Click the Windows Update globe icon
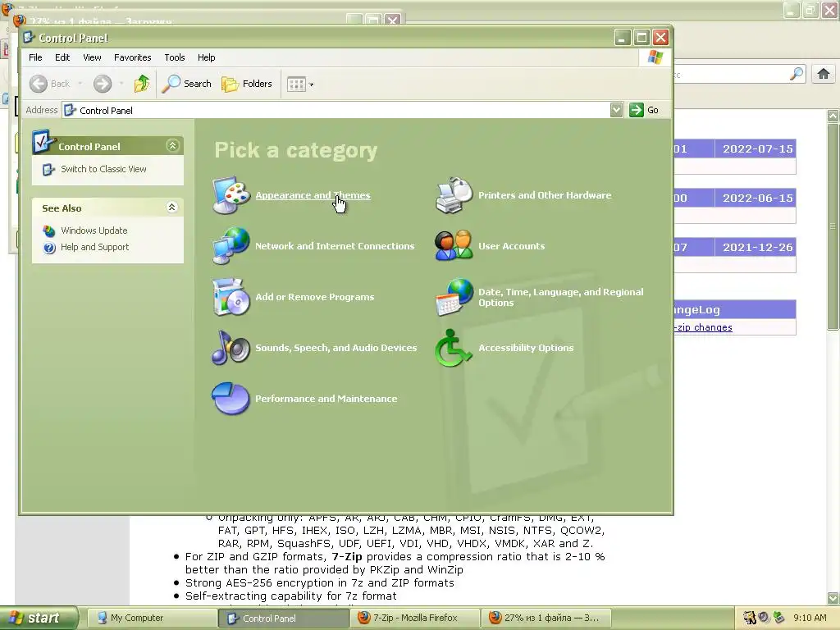840x630 pixels. click(x=49, y=231)
